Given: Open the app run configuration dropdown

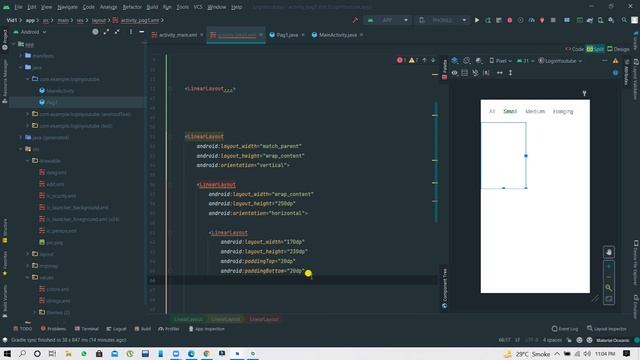Looking at the screenshot, I should (x=387, y=20).
